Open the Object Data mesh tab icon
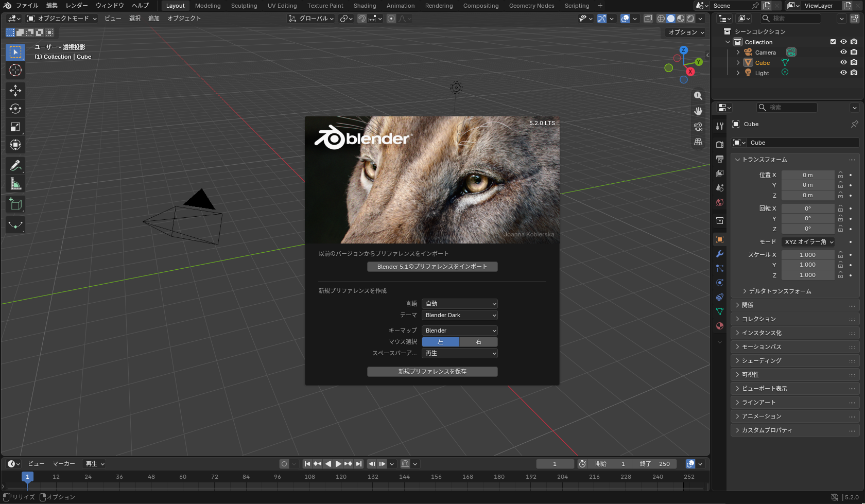This screenshot has height=504, width=865. point(720,311)
